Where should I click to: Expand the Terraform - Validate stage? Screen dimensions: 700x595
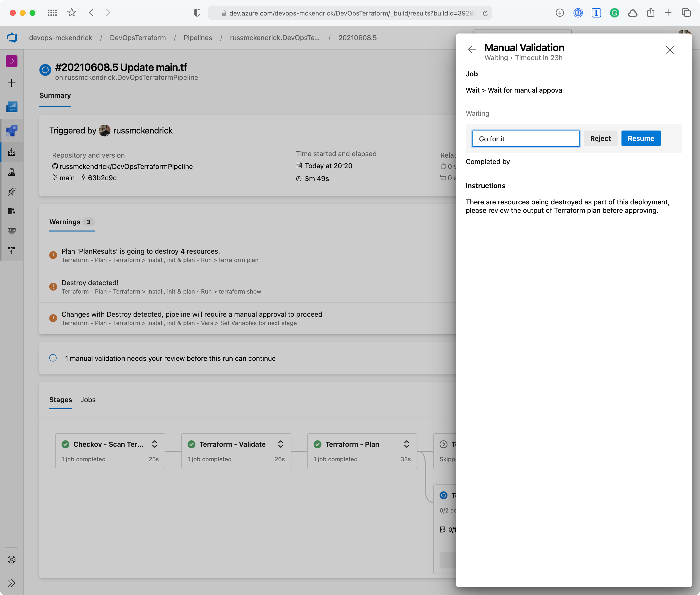[280, 444]
